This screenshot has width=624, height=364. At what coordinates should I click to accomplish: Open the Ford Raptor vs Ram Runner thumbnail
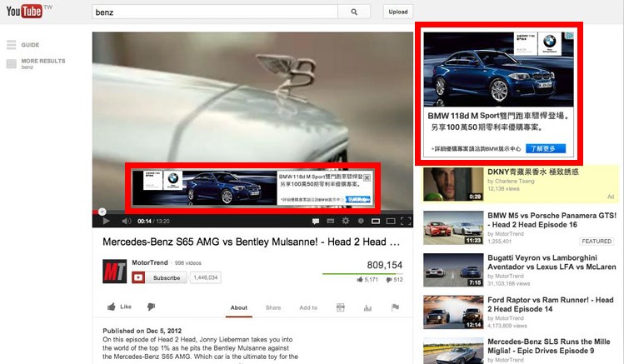[453, 312]
